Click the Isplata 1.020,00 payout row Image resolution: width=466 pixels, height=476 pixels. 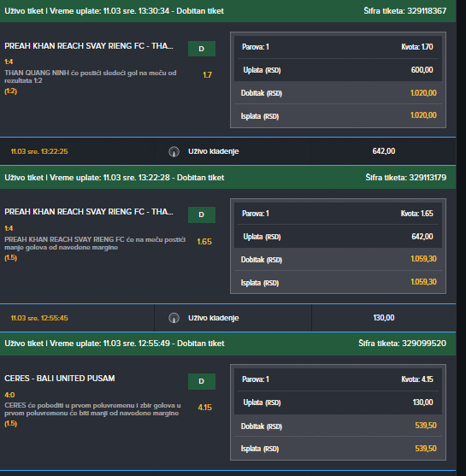338,115
